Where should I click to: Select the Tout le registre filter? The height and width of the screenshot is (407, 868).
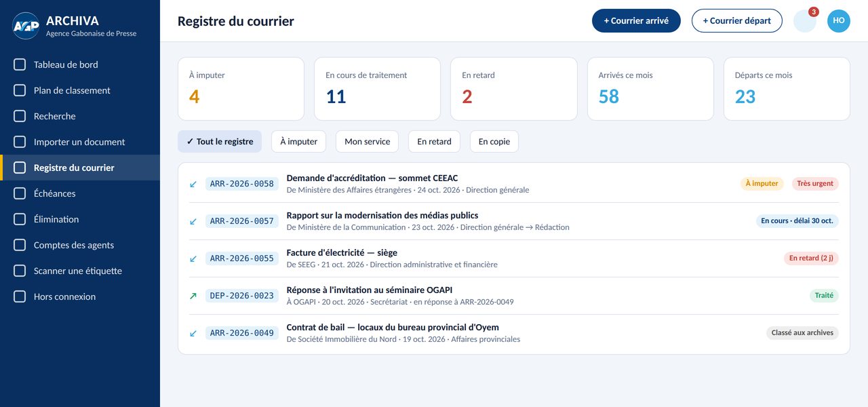pos(220,142)
